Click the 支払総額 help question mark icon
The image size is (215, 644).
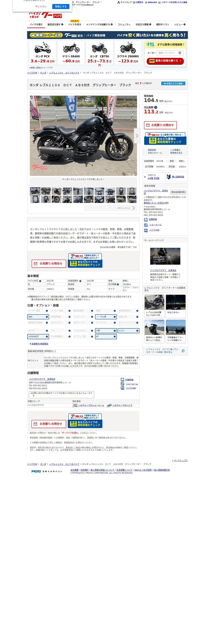coord(155,107)
